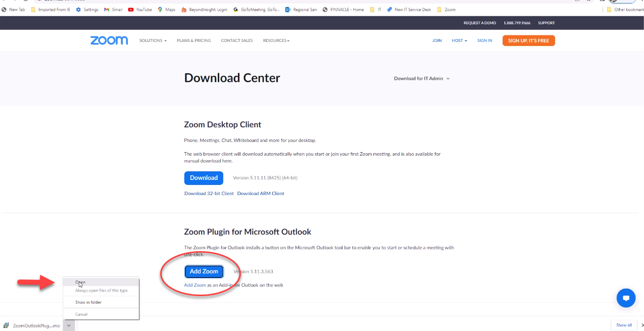This screenshot has width=644, height=331.
Task: Open the Settings bookmark
Action: coord(87,10)
